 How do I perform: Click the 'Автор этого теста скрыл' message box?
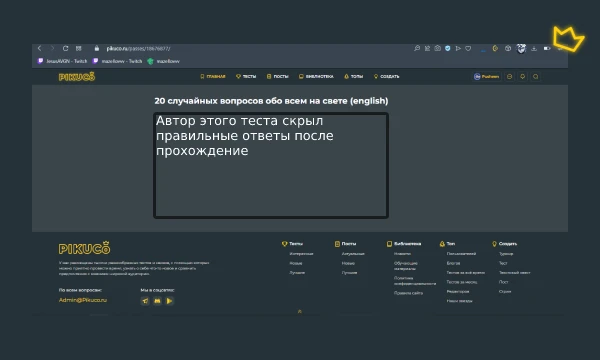(x=271, y=165)
